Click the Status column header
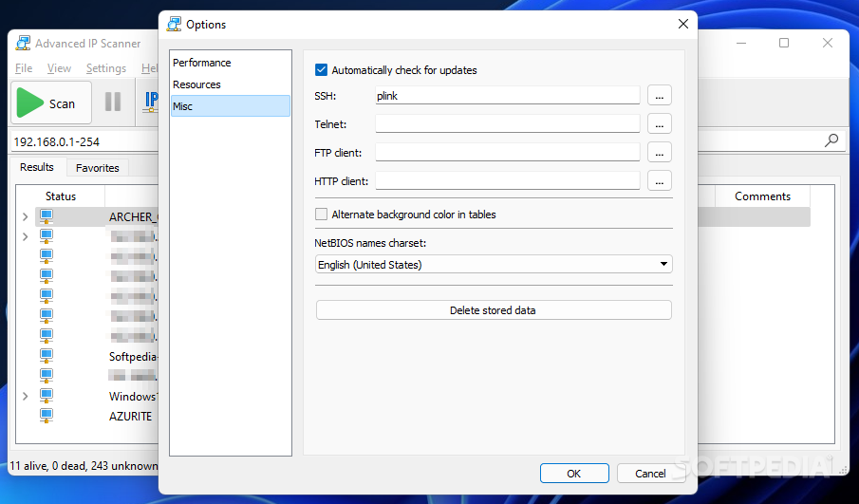The width and height of the screenshot is (859, 504). click(60, 196)
